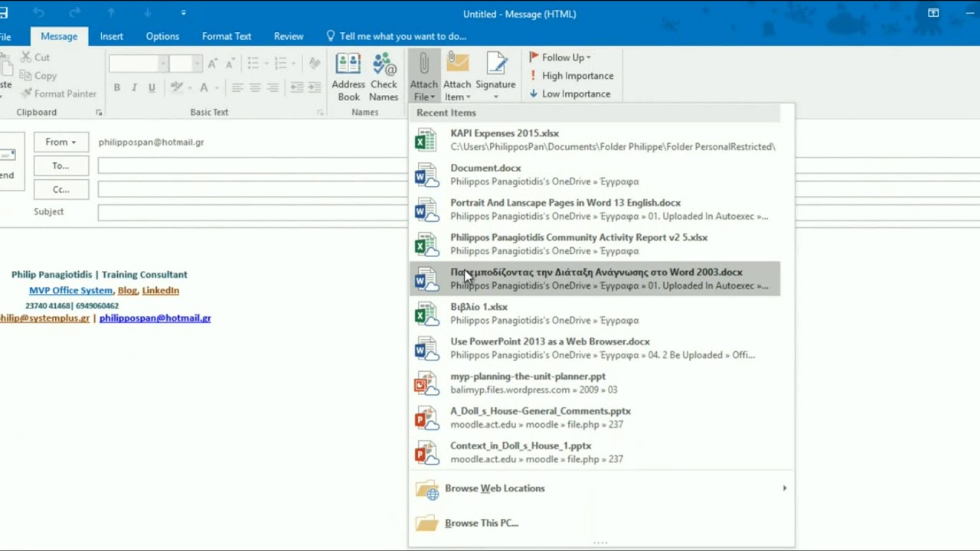Open the Attach Item menu
This screenshot has height=551, width=980.
pyautogui.click(x=457, y=77)
